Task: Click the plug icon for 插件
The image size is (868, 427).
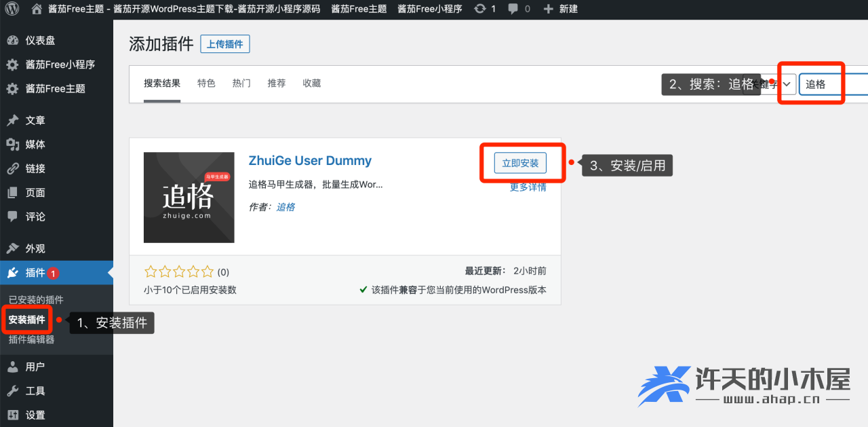Action: [12, 273]
